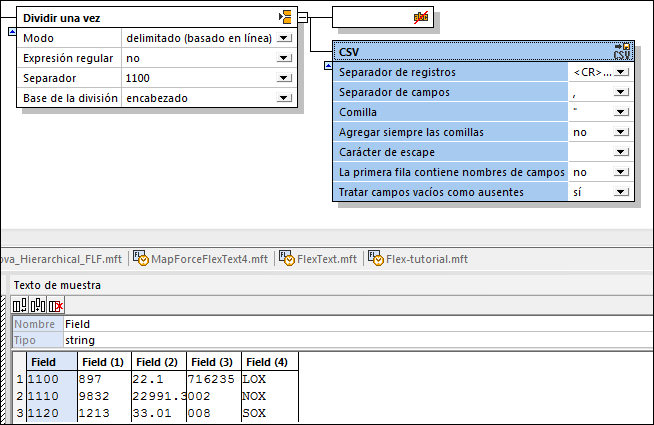Screen dimensions: 654x425
Task: Open the Modo dropdown
Action: click(x=284, y=38)
